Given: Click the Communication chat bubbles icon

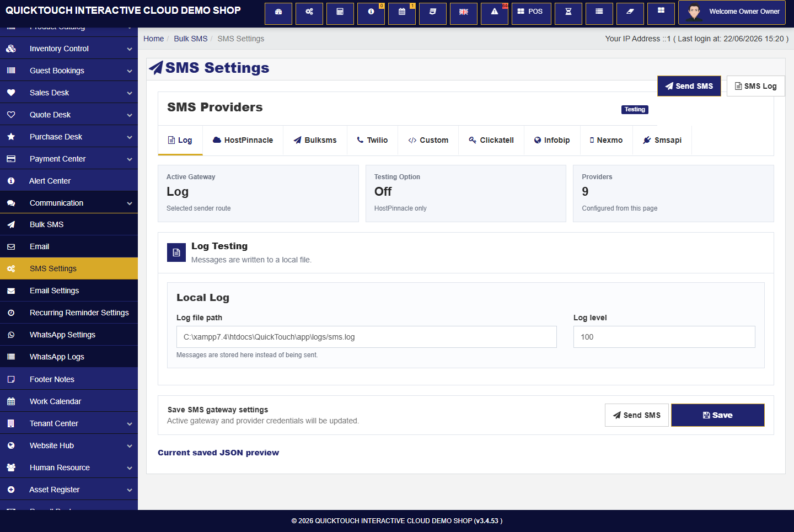Looking at the screenshot, I should (x=11, y=203).
